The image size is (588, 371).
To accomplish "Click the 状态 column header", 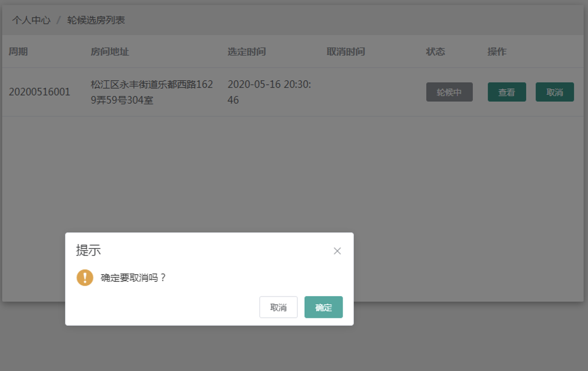I will pos(436,52).
